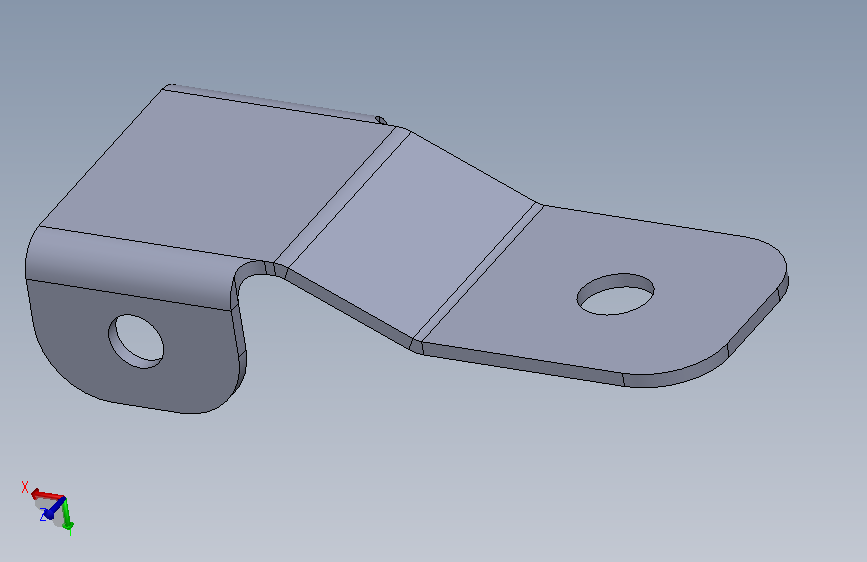Select the round hole in the bent-down left flange

click(x=136, y=341)
